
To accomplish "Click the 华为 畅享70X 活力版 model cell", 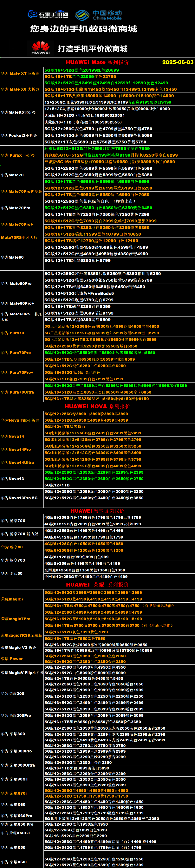I will point(22,534).
